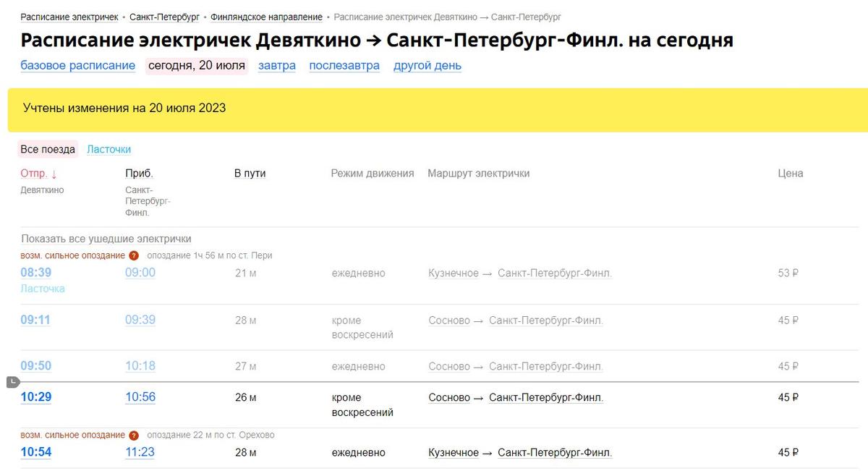Open the 10:29 departure train details
The width and height of the screenshot is (868, 471).
[x=36, y=397]
